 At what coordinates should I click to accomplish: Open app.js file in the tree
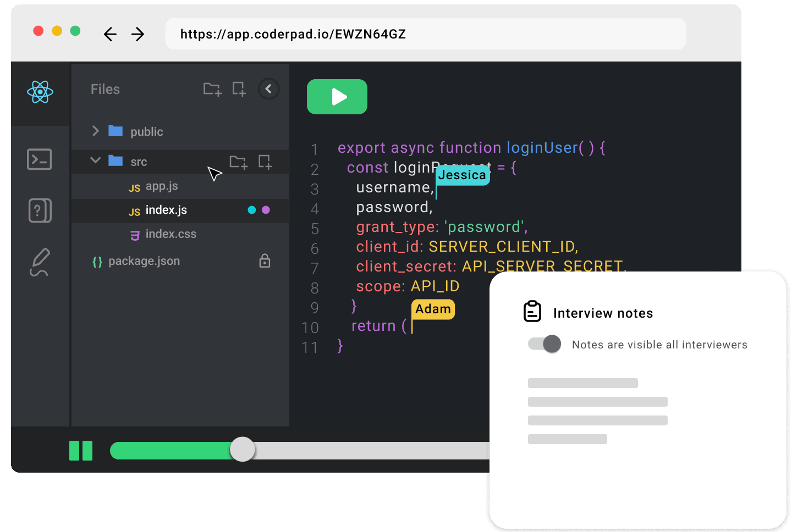tap(162, 186)
